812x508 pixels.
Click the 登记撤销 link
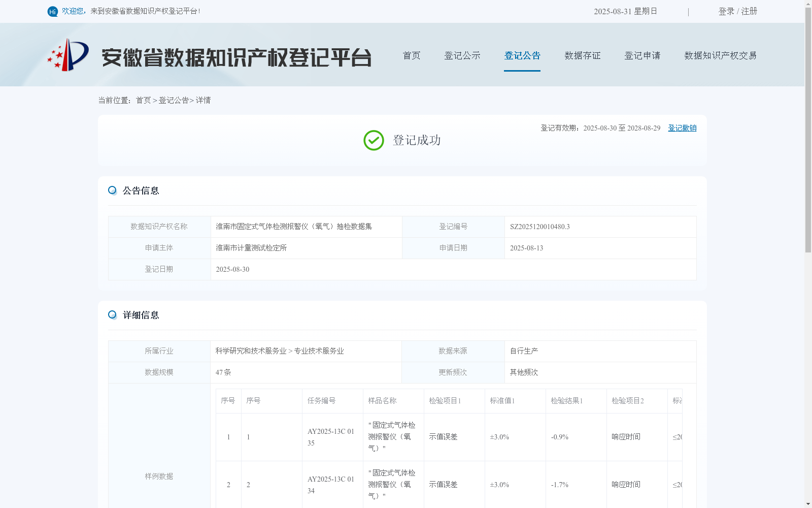(x=682, y=128)
